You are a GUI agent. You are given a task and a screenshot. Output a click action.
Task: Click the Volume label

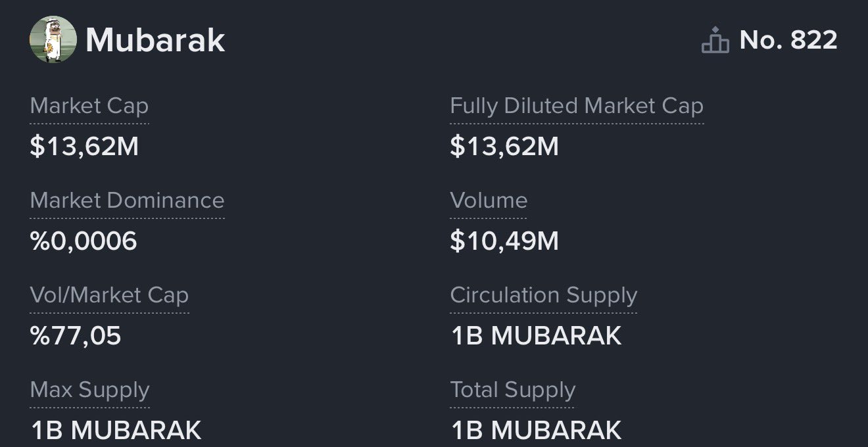(x=489, y=201)
